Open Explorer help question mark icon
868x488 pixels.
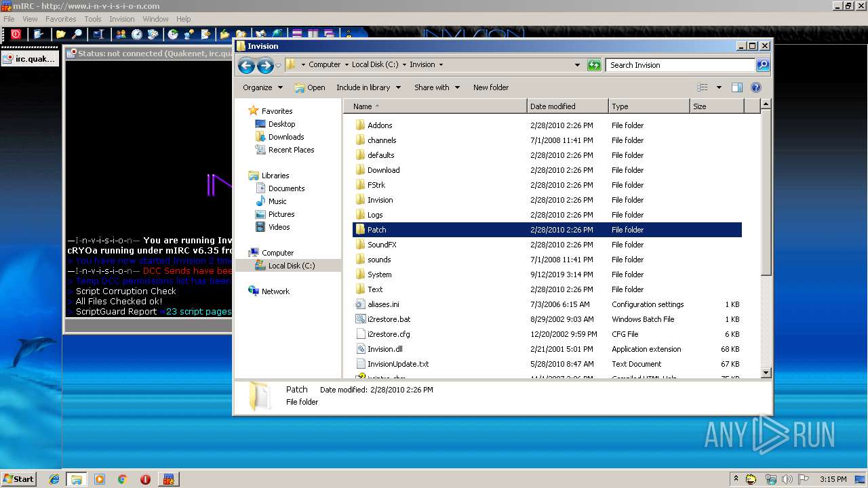[x=756, y=87]
